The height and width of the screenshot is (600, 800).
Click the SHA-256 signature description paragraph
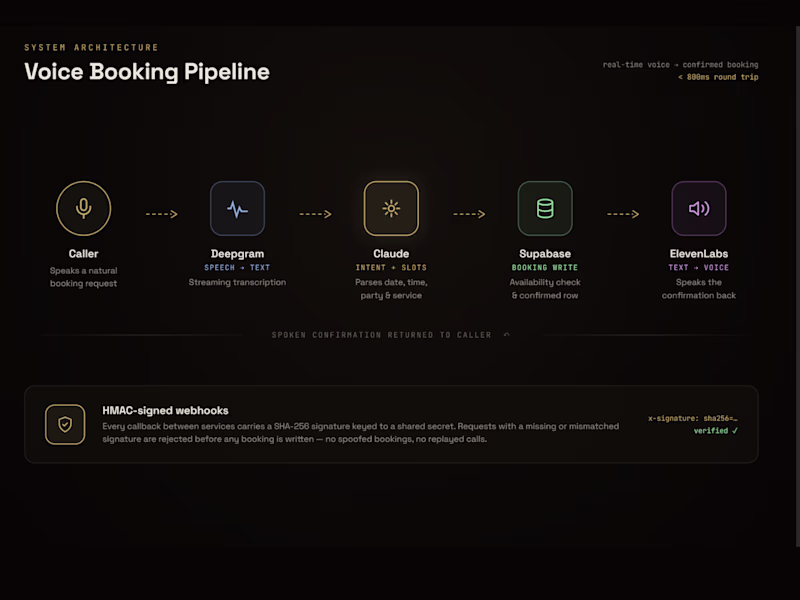coord(361,433)
